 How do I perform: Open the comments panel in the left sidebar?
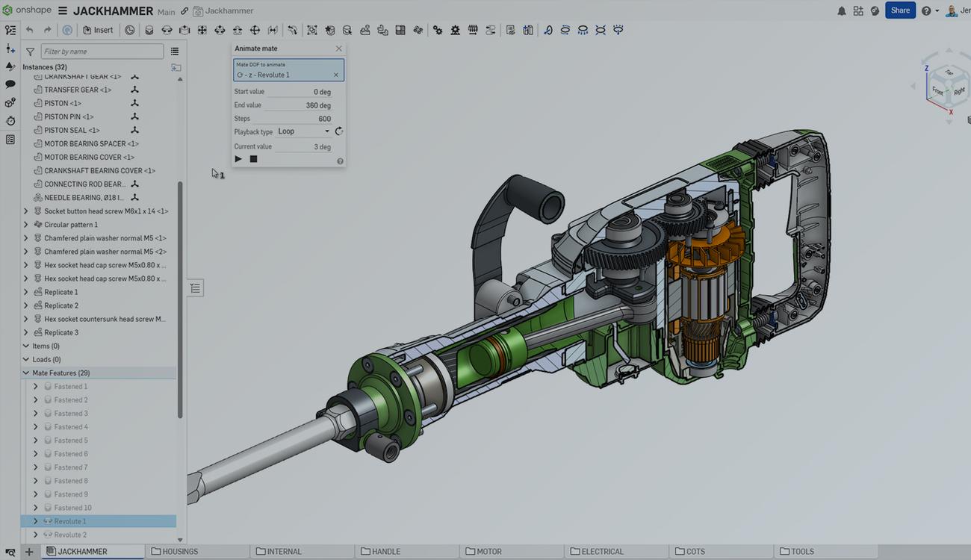tap(10, 84)
